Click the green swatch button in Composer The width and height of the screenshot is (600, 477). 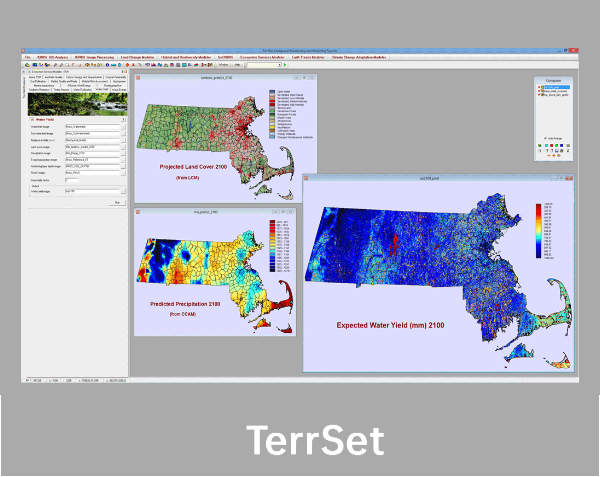click(556, 145)
